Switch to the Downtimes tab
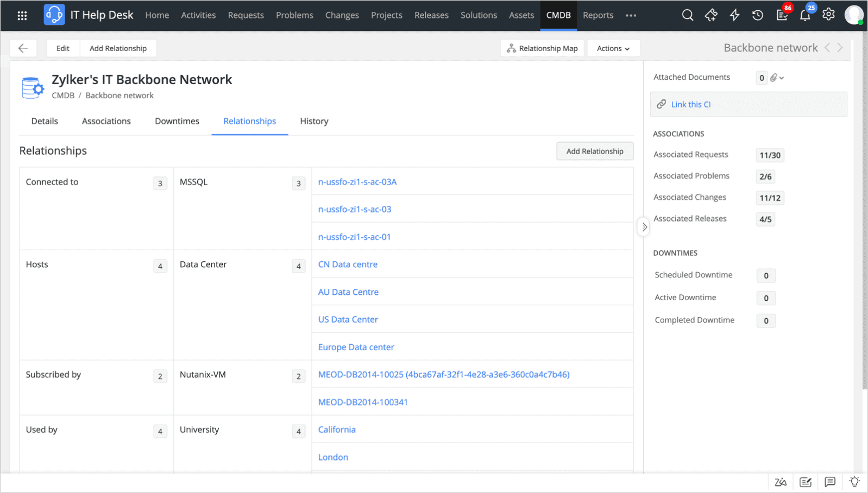The height and width of the screenshot is (493, 868). pos(177,121)
